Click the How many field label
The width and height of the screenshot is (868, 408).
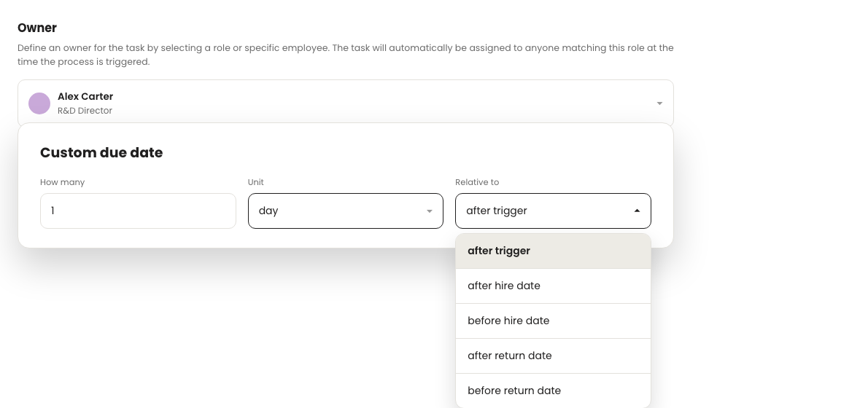pyautogui.click(x=63, y=182)
